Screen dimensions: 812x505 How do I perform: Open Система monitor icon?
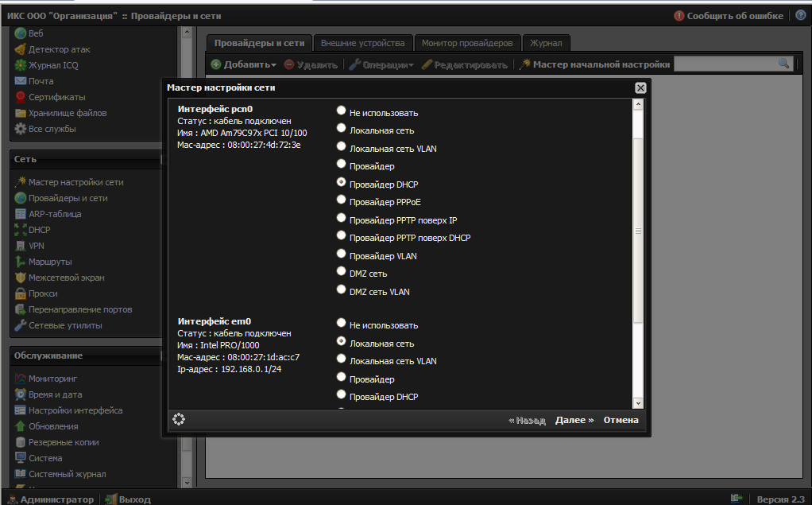point(20,458)
